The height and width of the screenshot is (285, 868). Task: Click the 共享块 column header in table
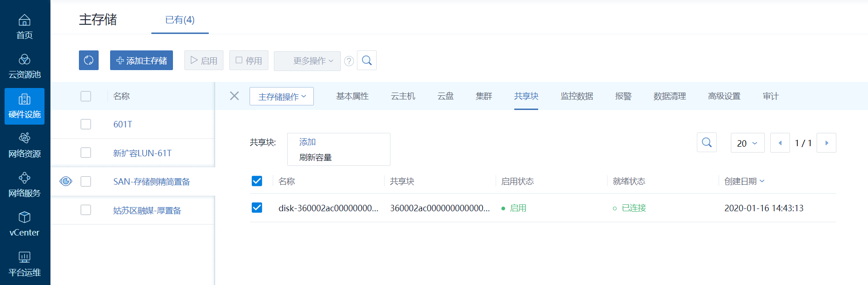[402, 181]
